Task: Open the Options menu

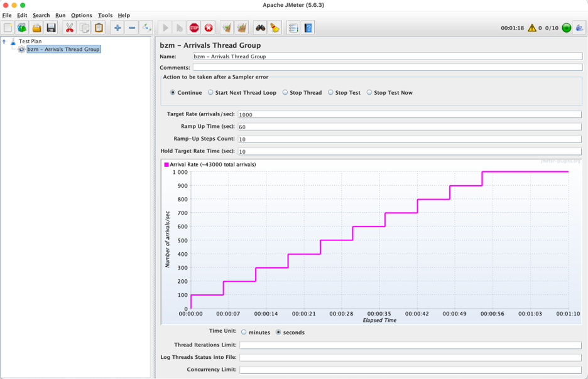Action: point(82,15)
